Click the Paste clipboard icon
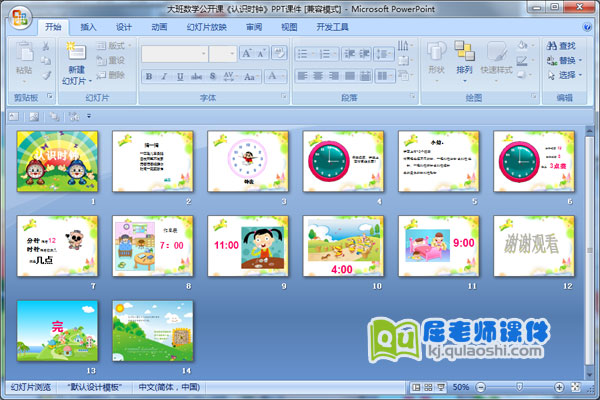Image resolution: width=600 pixels, height=400 pixels. (24, 52)
